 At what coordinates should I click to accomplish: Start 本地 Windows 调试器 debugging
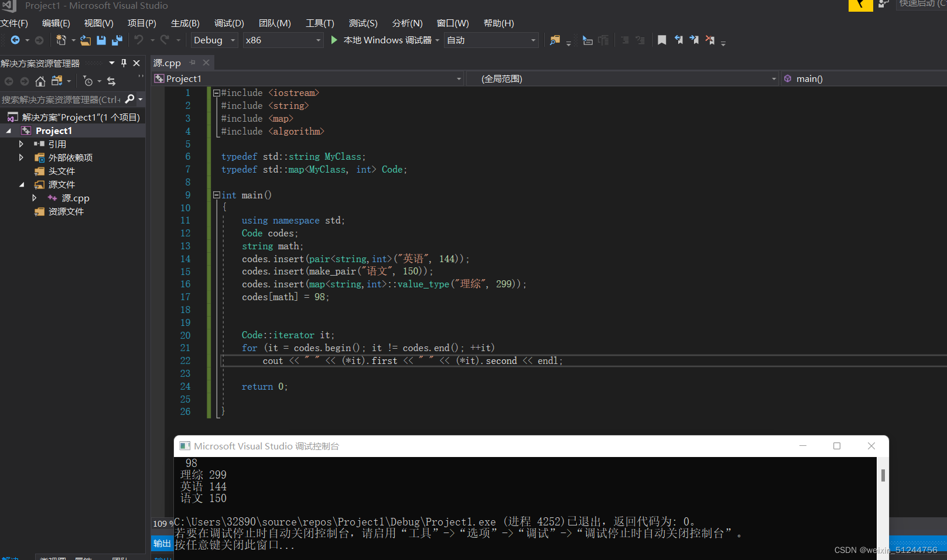point(384,40)
